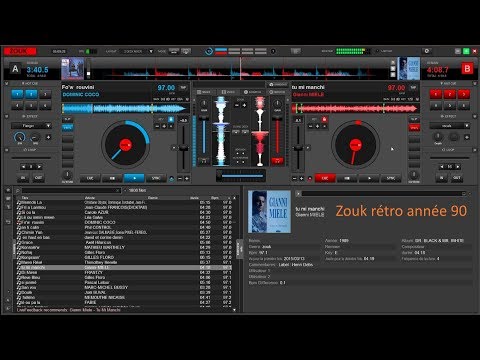Image resolution: width=480 pixels, height=360 pixels.
Task: Click the Gianni Miele album cover thumbnail
Action: (x=269, y=211)
